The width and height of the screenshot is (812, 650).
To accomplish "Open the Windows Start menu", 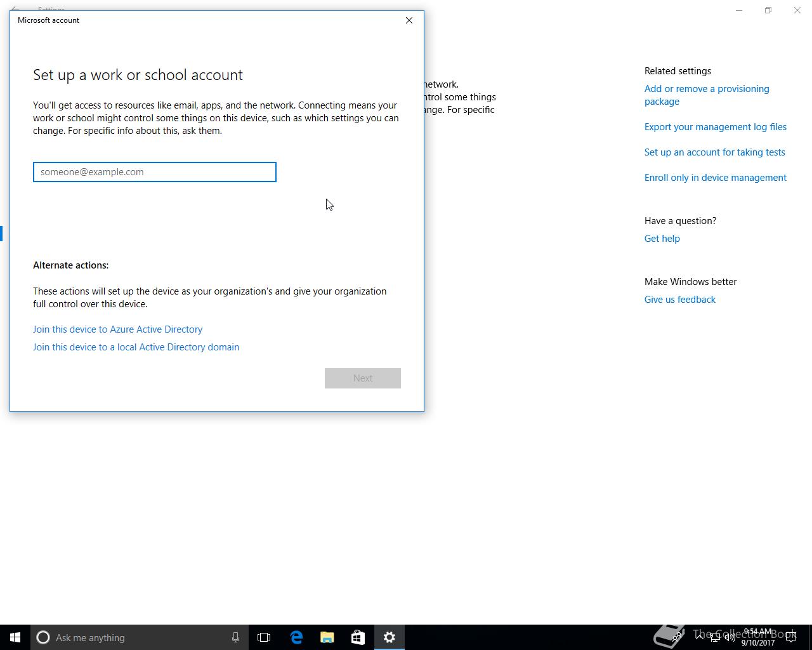I will click(15, 637).
